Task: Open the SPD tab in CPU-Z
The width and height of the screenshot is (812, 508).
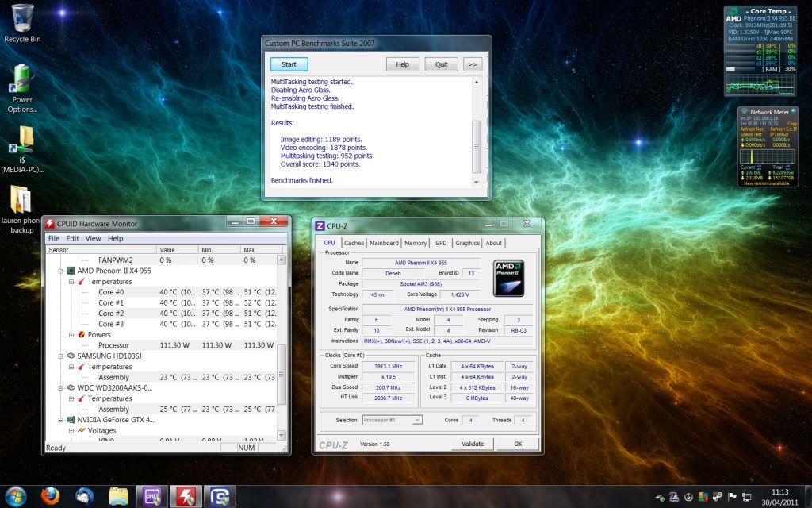Action: (x=441, y=243)
